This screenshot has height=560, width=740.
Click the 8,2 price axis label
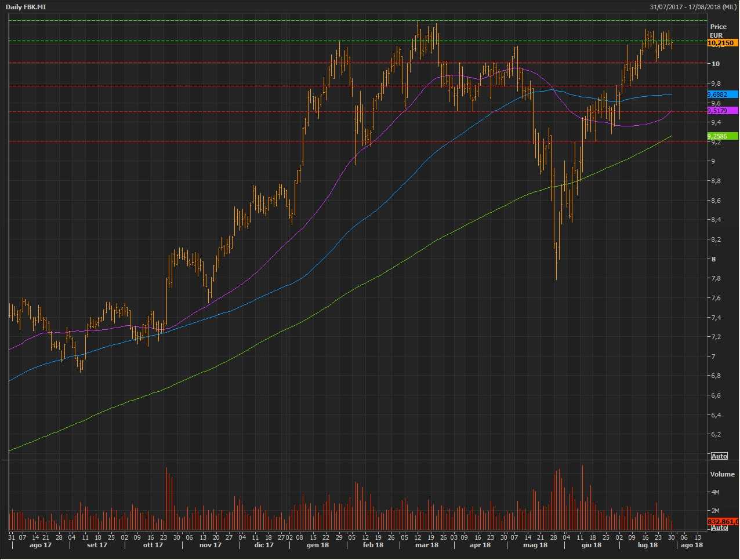coord(716,239)
